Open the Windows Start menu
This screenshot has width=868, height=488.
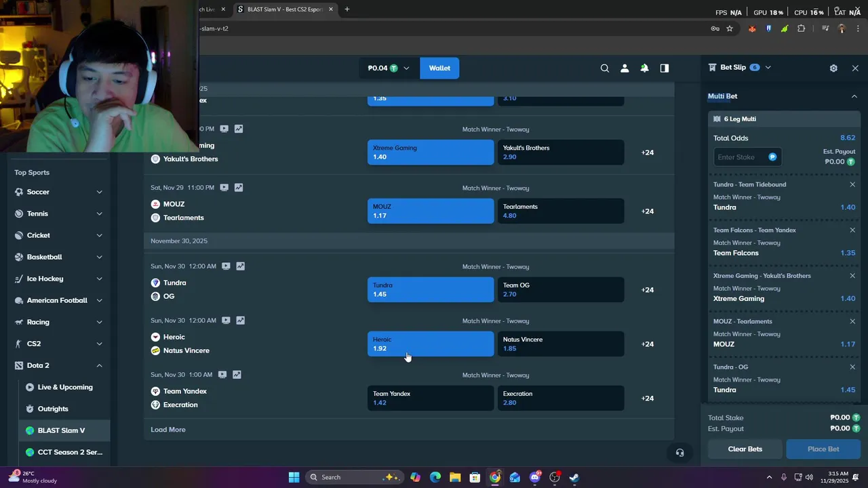click(294, 477)
